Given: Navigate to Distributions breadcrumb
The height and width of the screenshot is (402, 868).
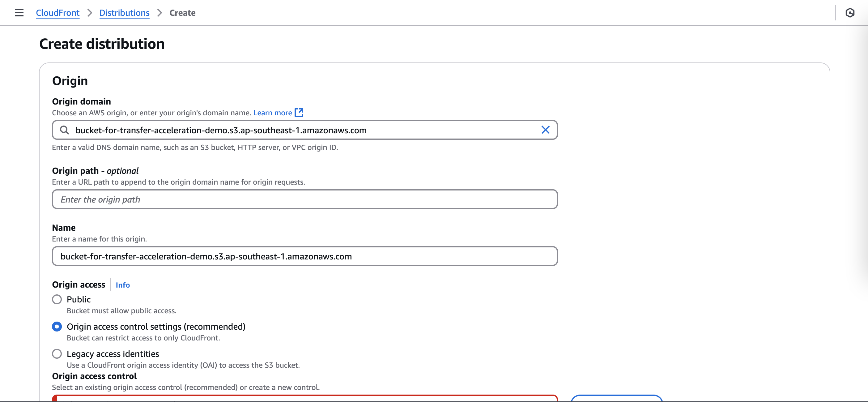Looking at the screenshot, I should (124, 13).
